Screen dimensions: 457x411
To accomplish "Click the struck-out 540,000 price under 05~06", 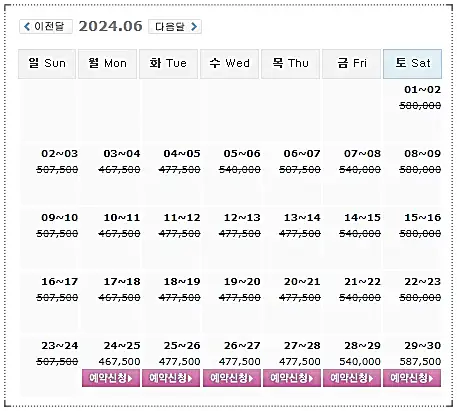I will click(240, 170).
